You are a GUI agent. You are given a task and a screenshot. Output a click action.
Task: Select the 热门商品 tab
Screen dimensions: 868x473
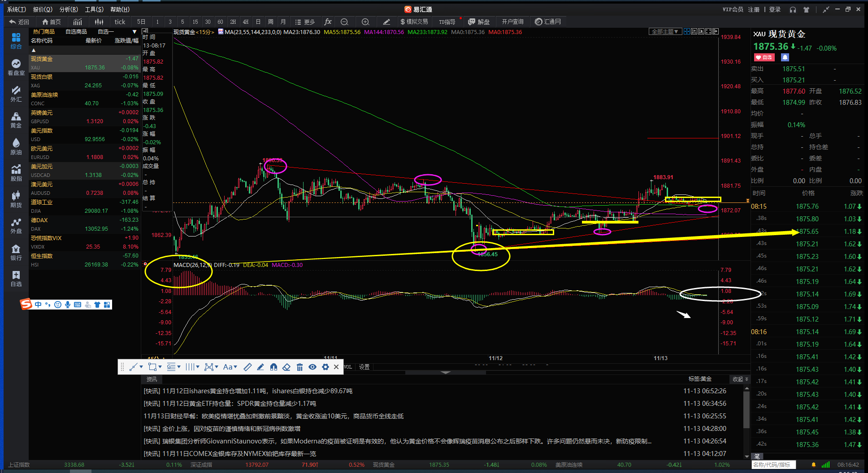(x=43, y=32)
